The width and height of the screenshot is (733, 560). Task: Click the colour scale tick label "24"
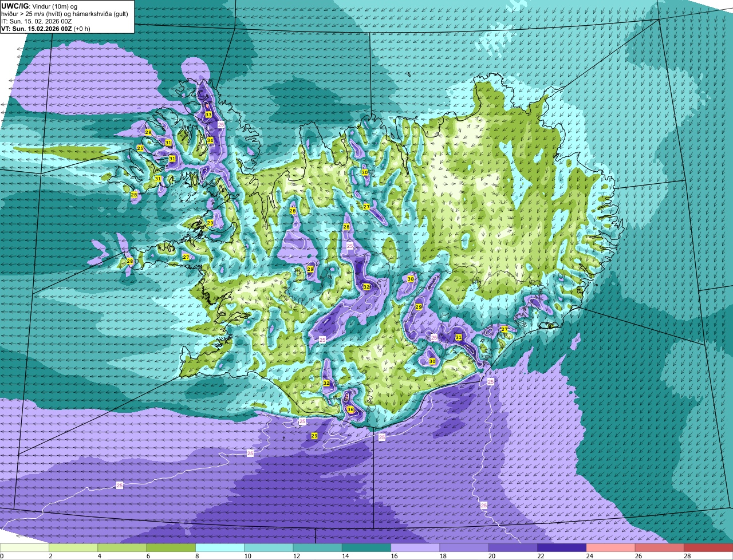click(589, 556)
